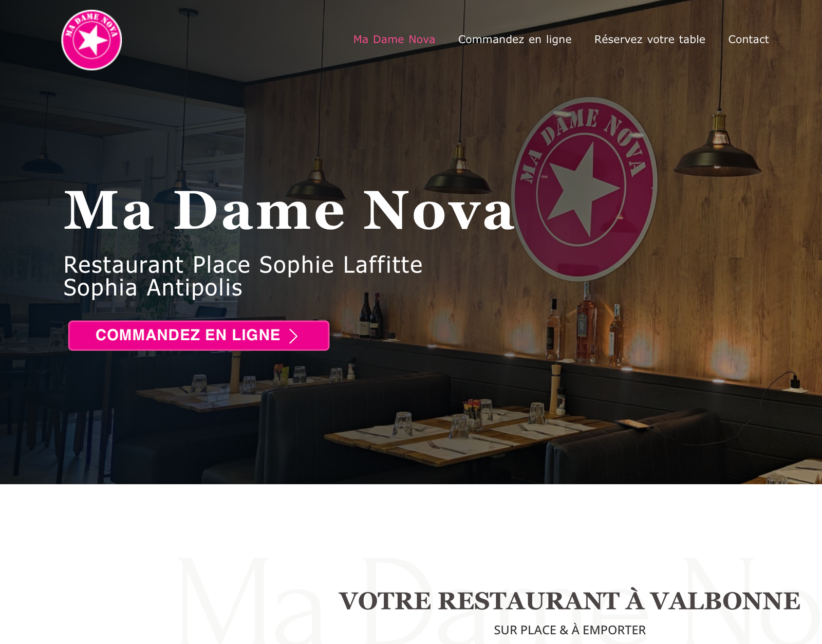Click the round pink wall sign in the photo
The width and height of the screenshot is (822, 644).
(584, 189)
